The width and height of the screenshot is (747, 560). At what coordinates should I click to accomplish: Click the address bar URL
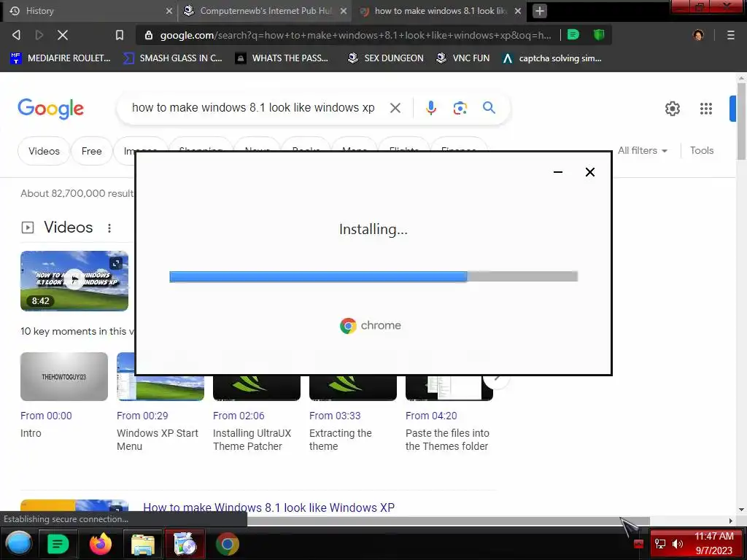click(355, 35)
